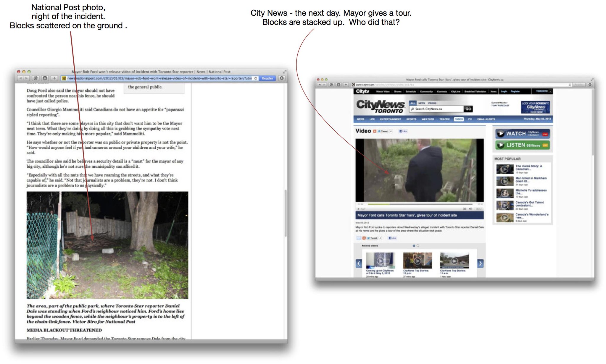Open the TRAFFIC nav tab

click(x=444, y=119)
